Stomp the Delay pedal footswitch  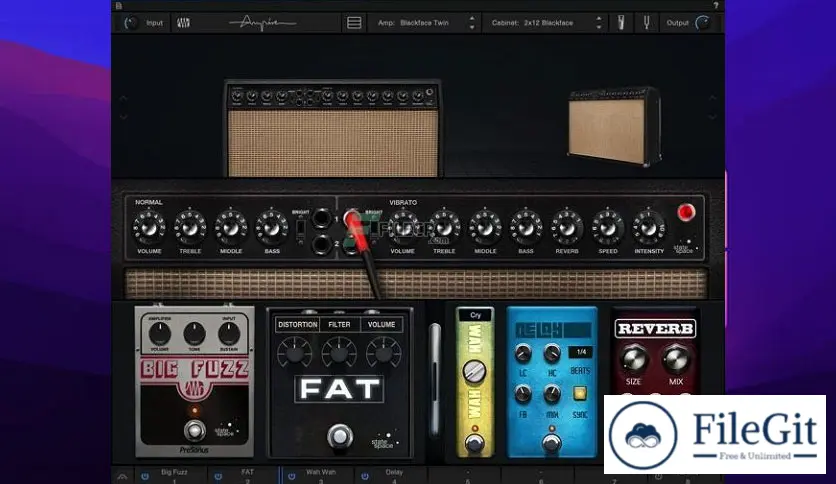551,443
